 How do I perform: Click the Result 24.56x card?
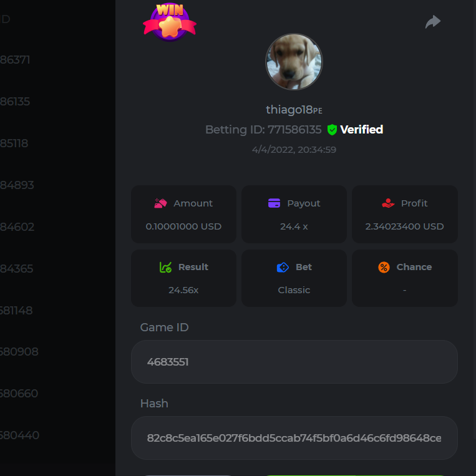[183, 278]
